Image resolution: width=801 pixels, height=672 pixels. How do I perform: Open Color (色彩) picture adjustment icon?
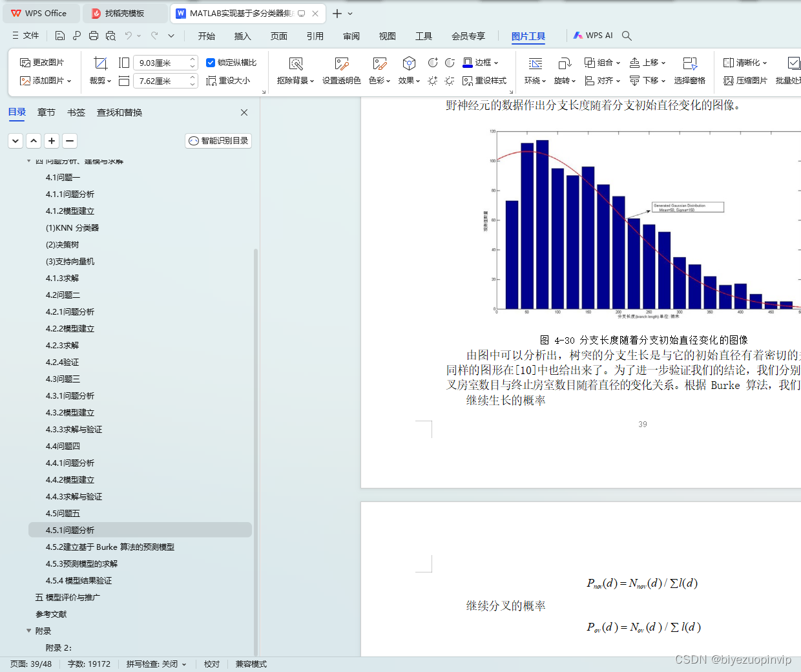coord(379,63)
